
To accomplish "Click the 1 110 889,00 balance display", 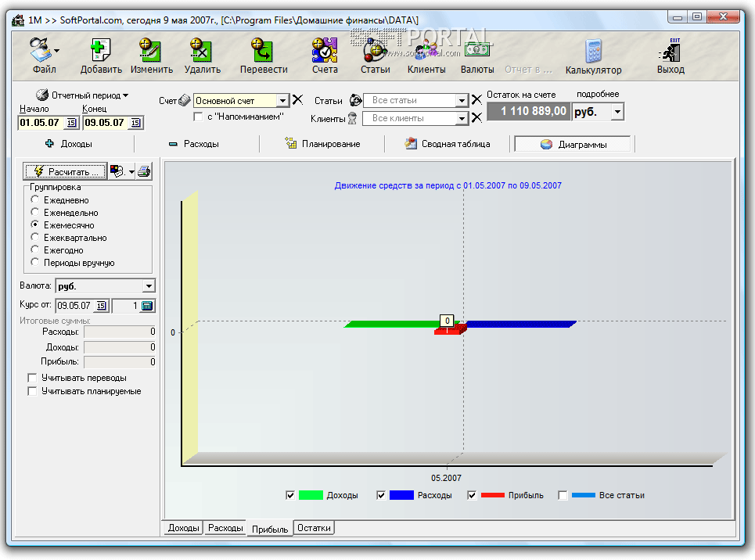I will click(x=529, y=111).
